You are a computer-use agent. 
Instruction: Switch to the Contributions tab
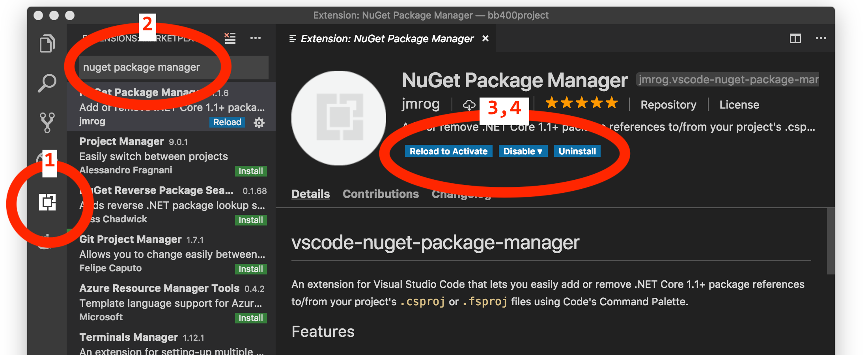click(x=380, y=193)
